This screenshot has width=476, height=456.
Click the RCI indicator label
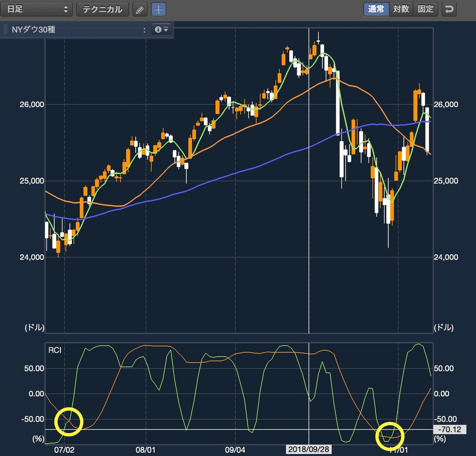click(55, 350)
